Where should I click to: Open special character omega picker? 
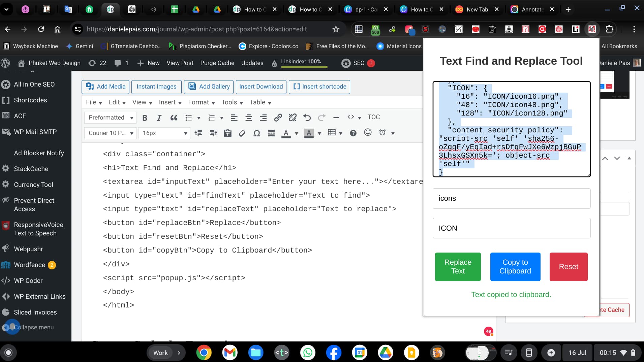point(257,133)
